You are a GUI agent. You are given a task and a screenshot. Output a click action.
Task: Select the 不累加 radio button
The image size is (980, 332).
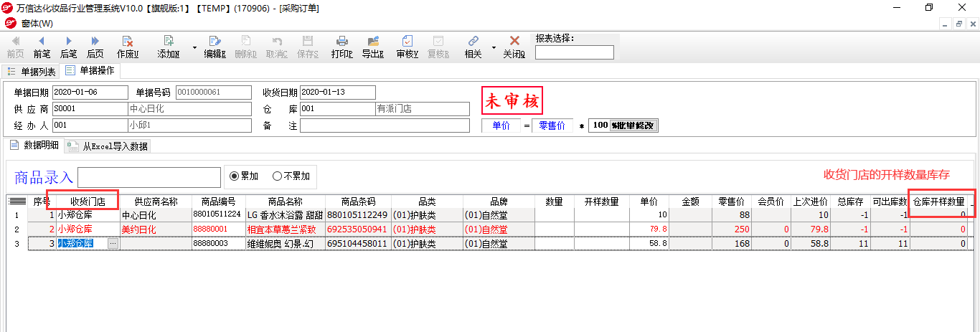point(291,176)
